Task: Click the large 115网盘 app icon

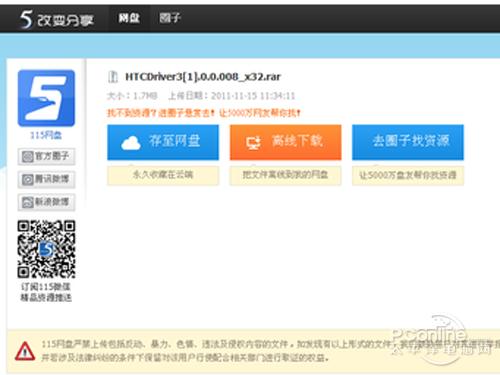Action: click(46, 98)
